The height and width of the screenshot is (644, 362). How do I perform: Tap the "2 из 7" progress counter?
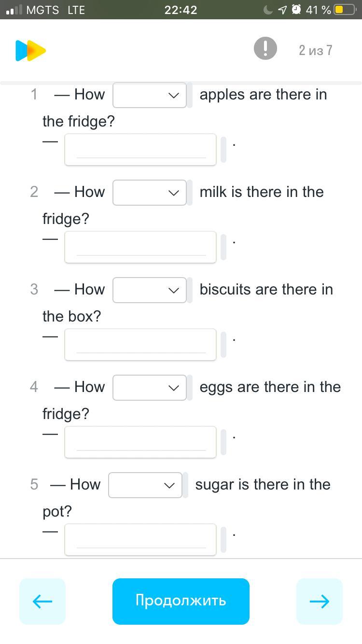click(315, 50)
